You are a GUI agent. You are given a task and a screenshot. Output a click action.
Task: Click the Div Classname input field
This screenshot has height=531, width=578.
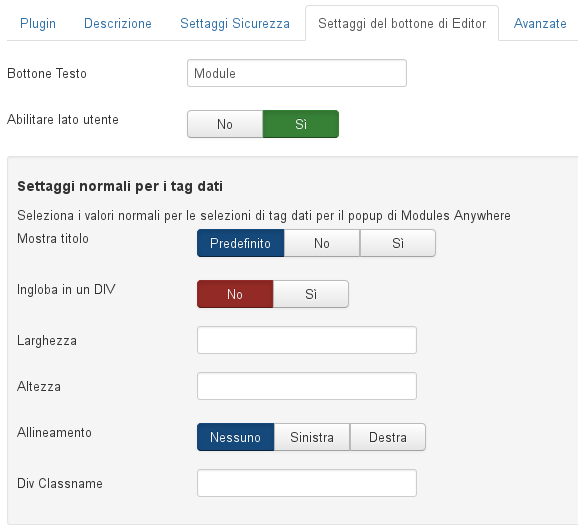click(307, 483)
